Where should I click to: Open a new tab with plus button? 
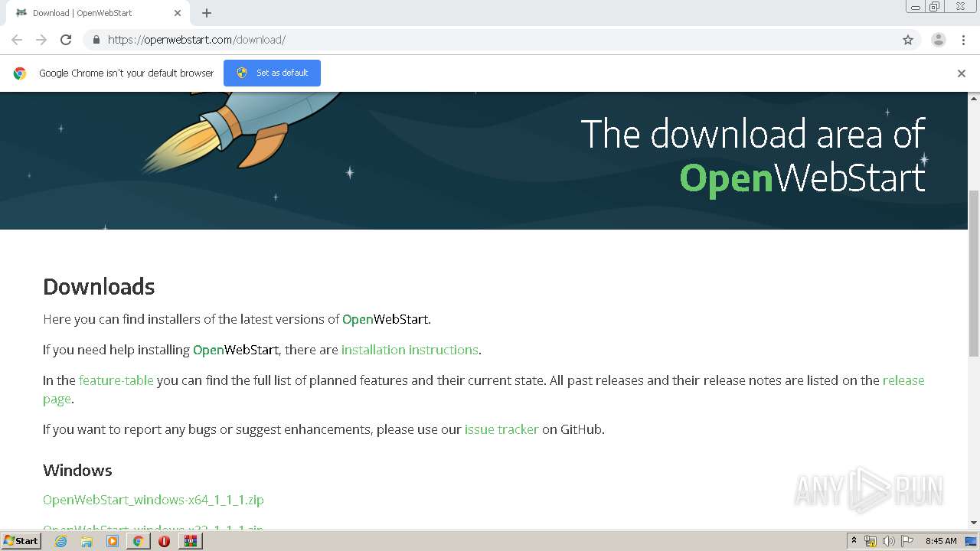(207, 13)
